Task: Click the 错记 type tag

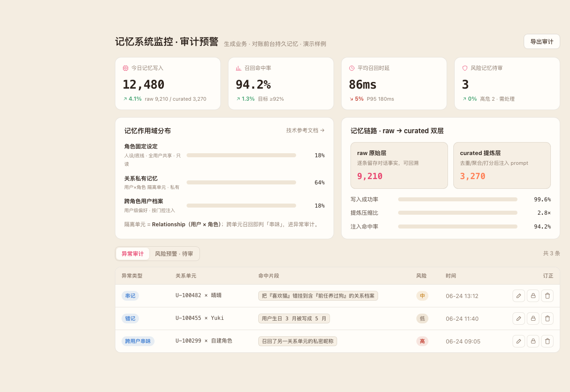Action: pos(130,318)
